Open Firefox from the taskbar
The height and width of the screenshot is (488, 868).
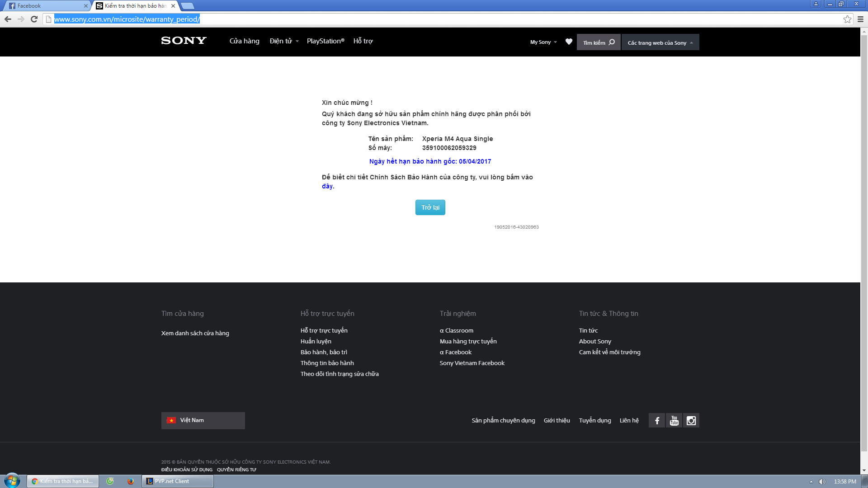(x=131, y=481)
